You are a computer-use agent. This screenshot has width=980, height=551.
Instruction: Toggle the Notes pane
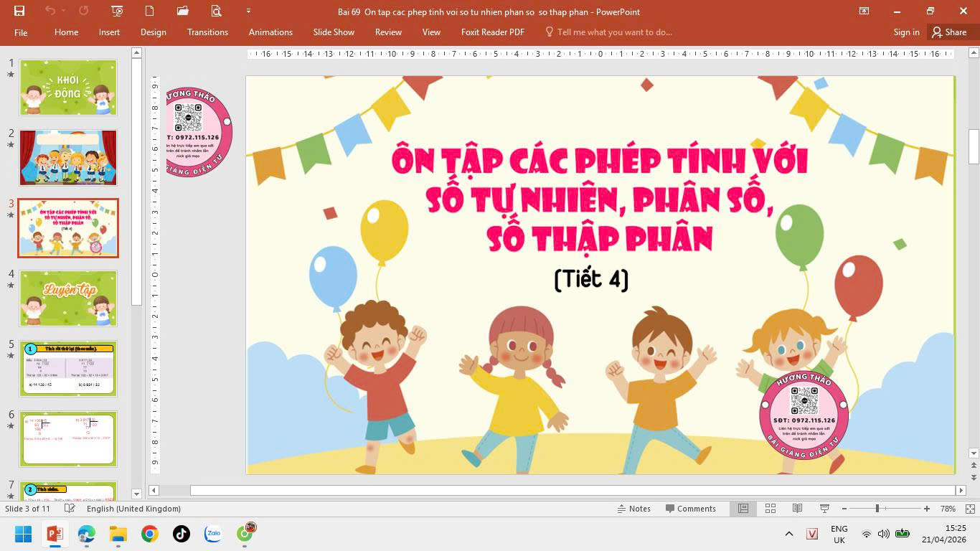[x=633, y=509]
